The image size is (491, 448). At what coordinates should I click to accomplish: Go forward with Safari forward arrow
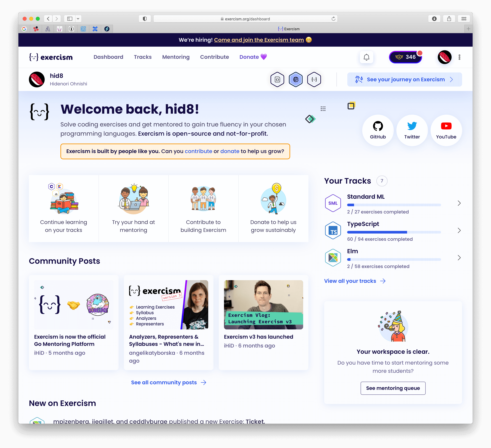point(56,19)
